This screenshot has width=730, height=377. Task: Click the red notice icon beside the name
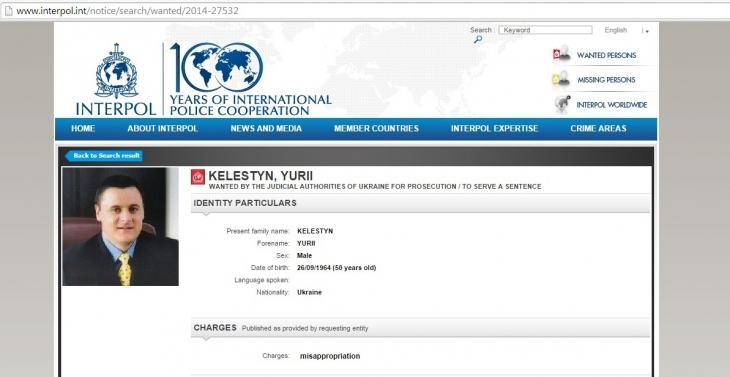[198, 177]
